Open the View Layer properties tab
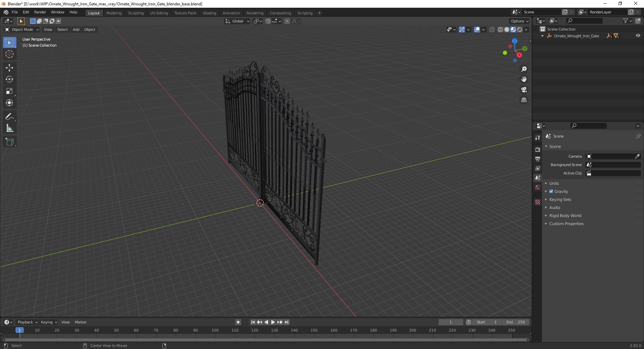Image resolution: width=644 pixels, height=349 pixels. pyautogui.click(x=538, y=168)
